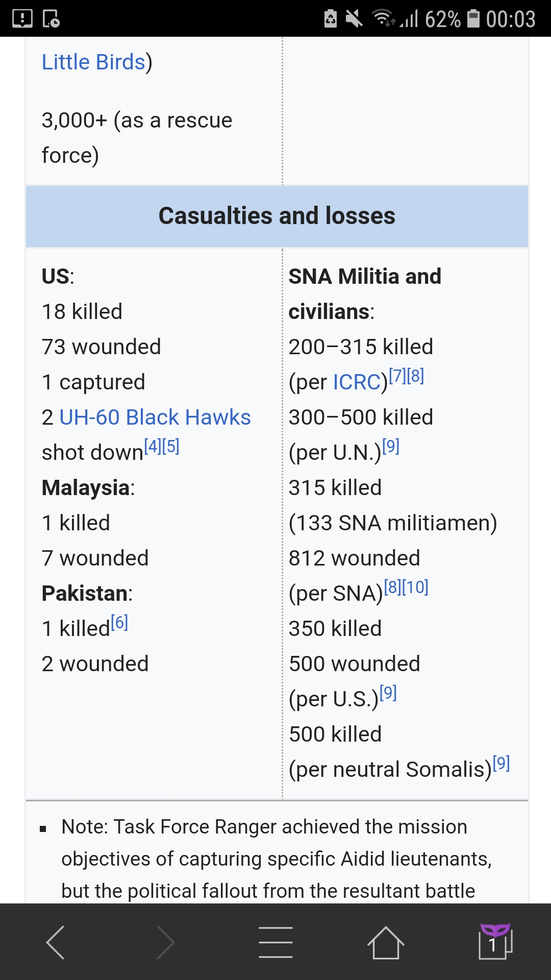Viewport: 551px width, 980px height.
Task: Open citation 9 after neutral Somalis
Action: [502, 764]
